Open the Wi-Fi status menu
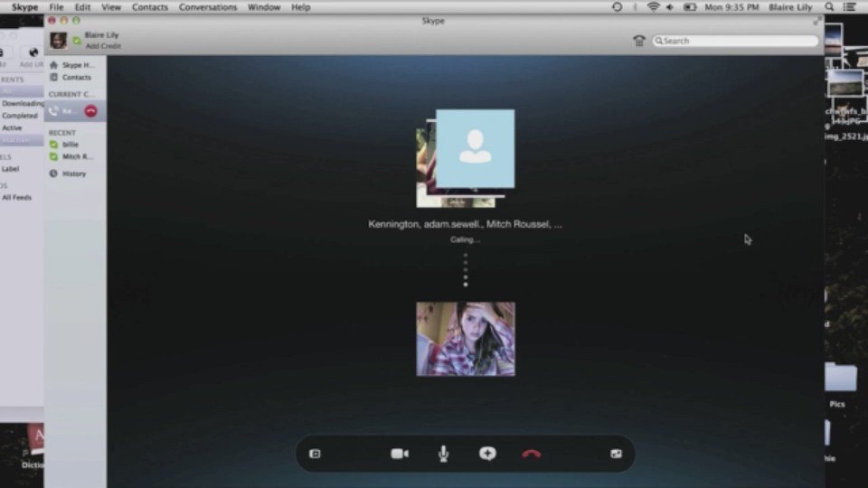868x488 pixels. pyautogui.click(x=653, y=7)
